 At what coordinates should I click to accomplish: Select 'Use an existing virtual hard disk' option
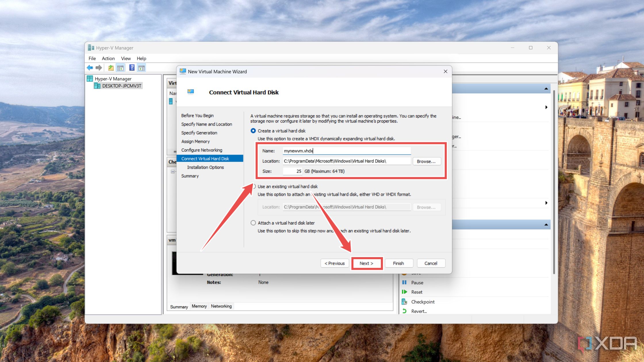tap(254, 186)
